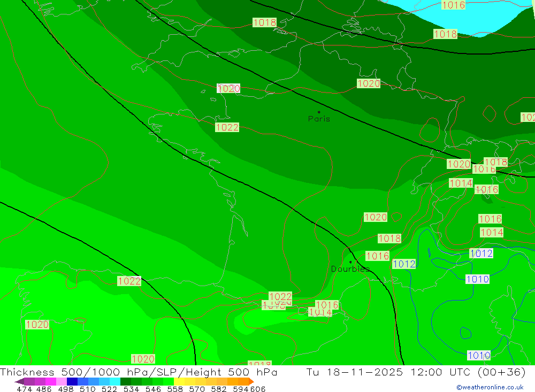Click the Paris city marker dot
This screenshot has width=535, height=392.
click(319, 112)
